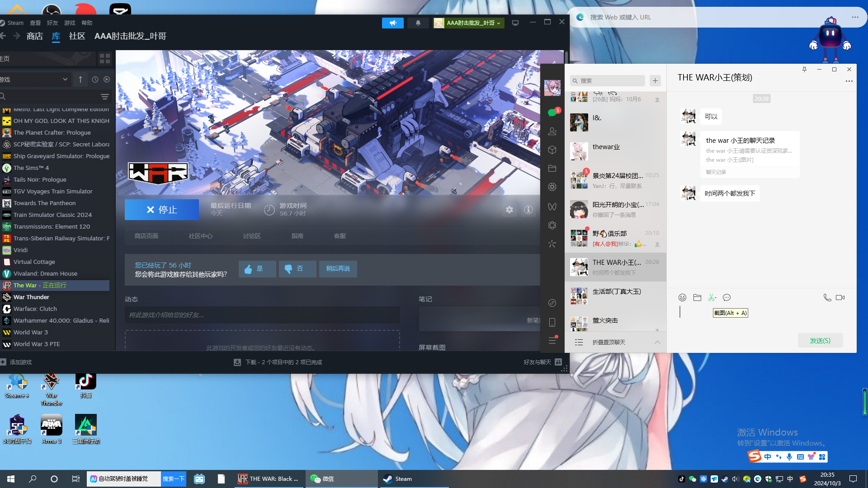Viewport: 868px width, 488px height.
Task: Toggle Steam ready-to-play filter icon
Action: [107, 80]
